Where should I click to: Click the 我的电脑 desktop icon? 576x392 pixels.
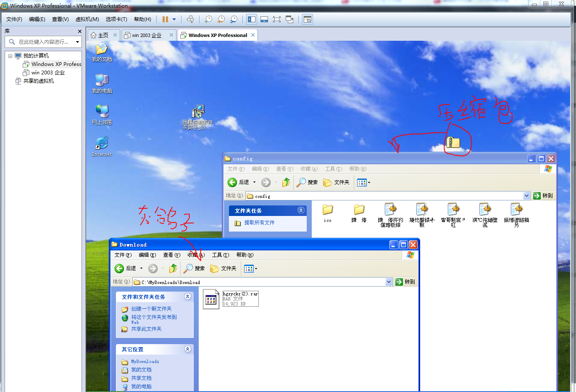coord(102,84)
